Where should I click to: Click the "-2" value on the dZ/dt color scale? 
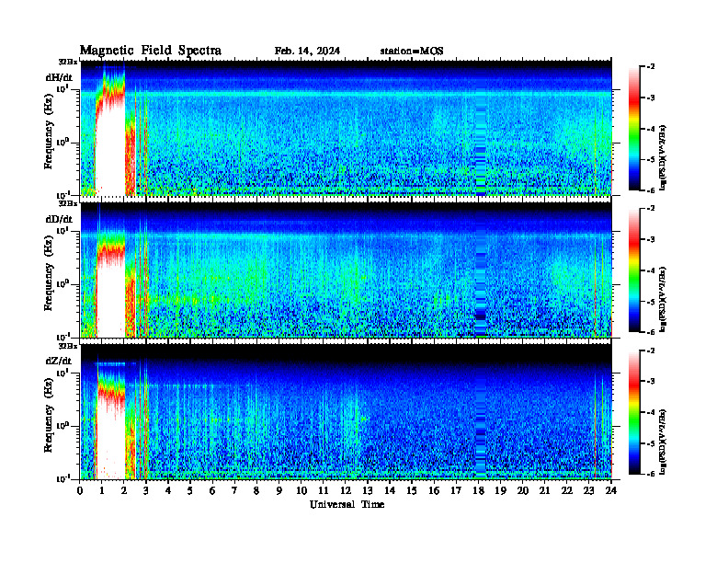pos(651,350)
